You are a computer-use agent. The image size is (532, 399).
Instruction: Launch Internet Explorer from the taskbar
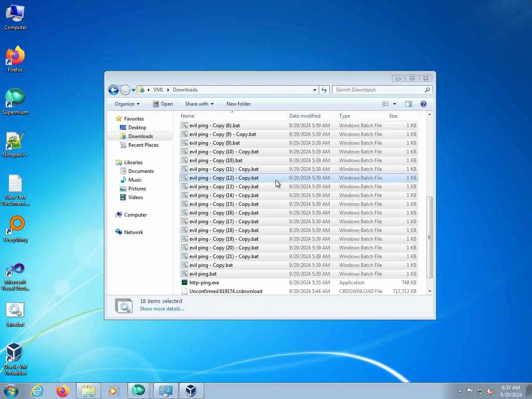37,391
